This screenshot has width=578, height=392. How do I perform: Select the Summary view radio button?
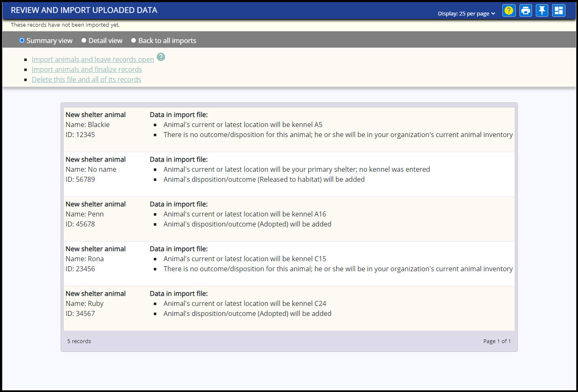(x=22, y=41)
